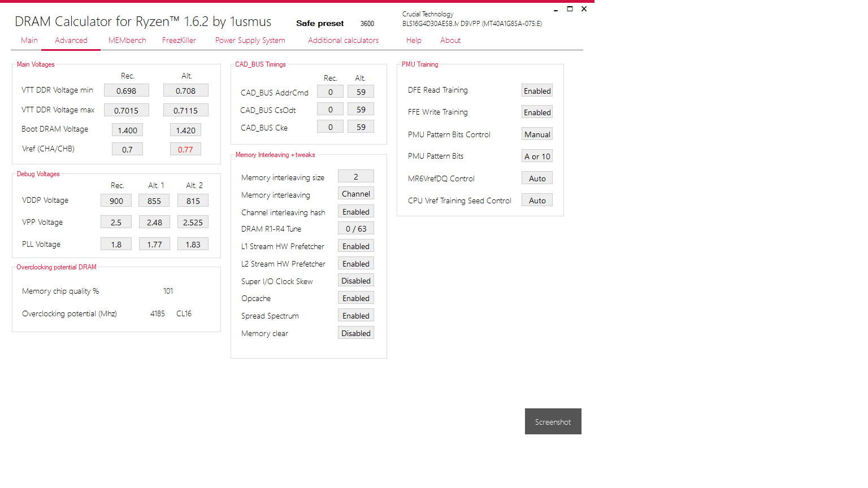
Task: Click the Safe preset label
Action: (x=320, y=23)
